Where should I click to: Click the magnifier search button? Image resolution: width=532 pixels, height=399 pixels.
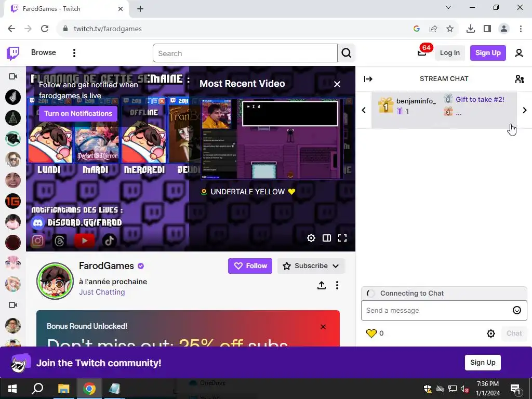(x=347, y=54)
